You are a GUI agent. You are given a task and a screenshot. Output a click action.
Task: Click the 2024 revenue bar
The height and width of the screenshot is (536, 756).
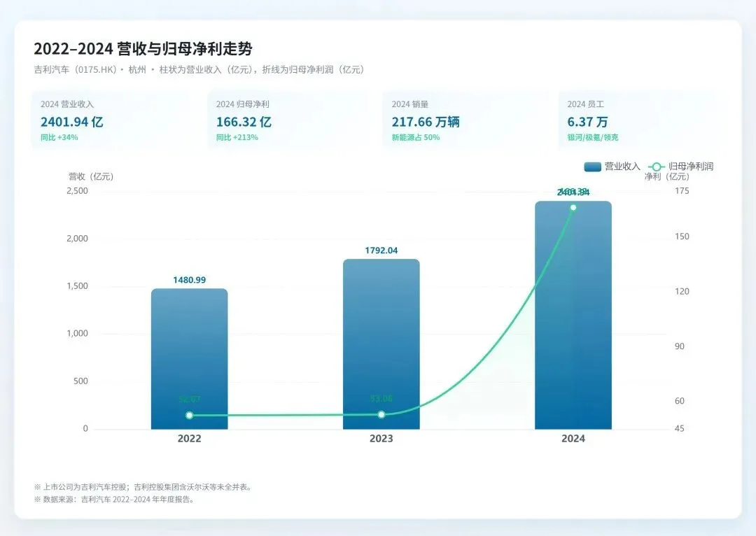pyautogui.click(x=573, y=316)
